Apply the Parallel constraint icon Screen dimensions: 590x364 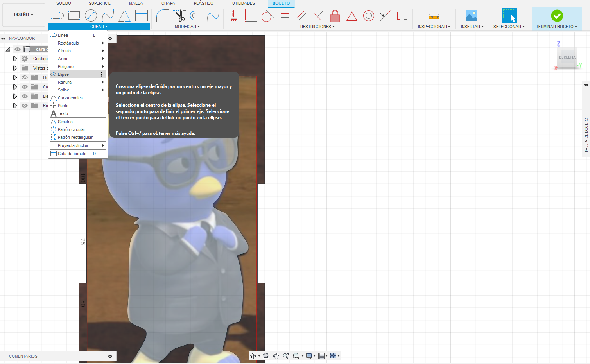(301, 16)
